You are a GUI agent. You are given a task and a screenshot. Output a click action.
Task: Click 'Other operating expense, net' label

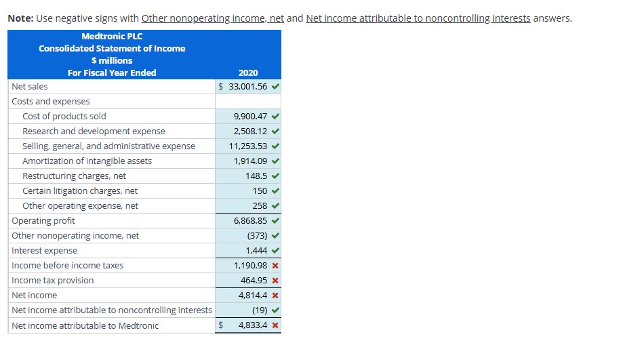[80, 206]
